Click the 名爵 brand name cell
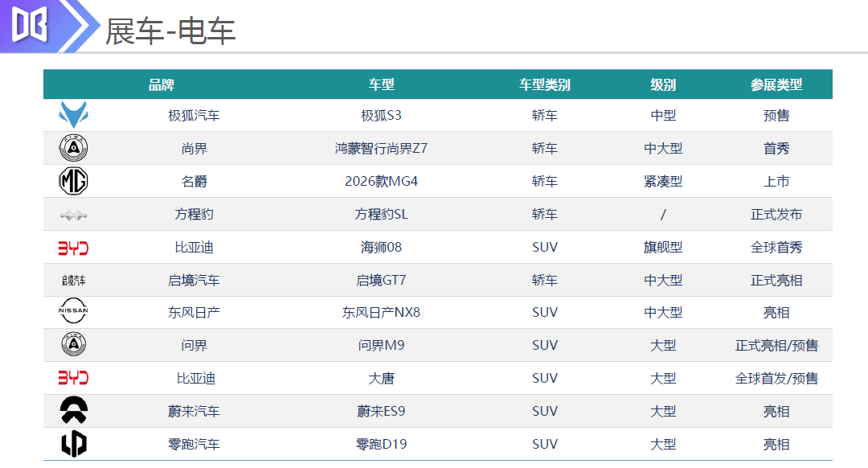 tap(194, 181)
